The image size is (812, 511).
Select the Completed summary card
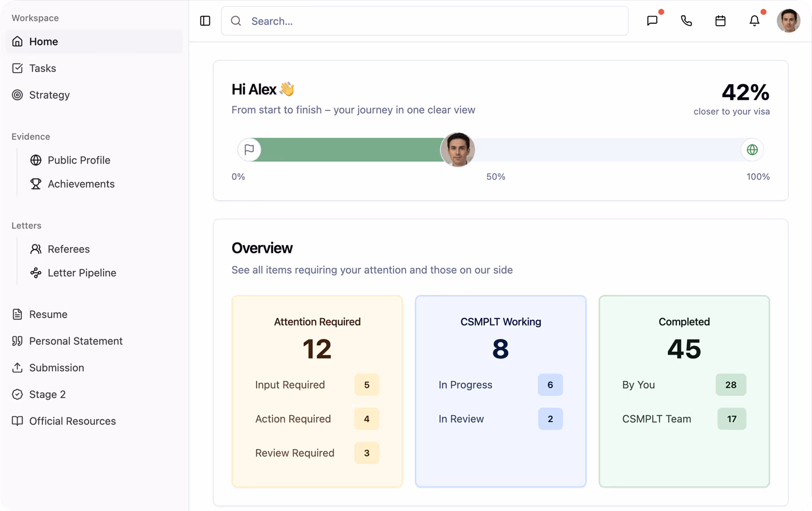(684, 391)
